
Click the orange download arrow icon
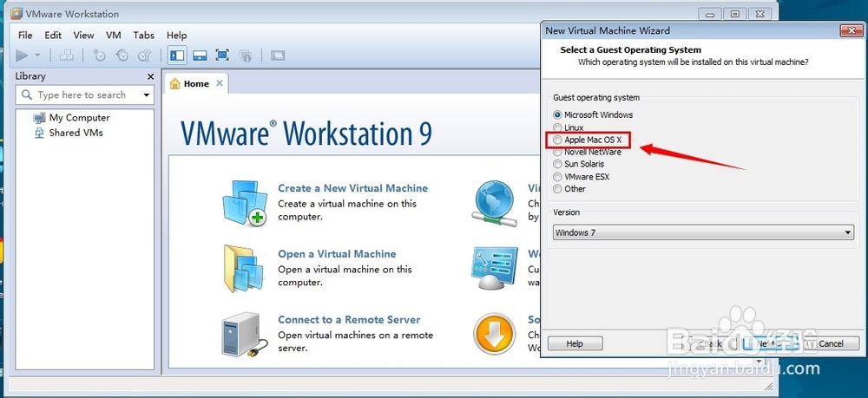(x=495, y=334)
